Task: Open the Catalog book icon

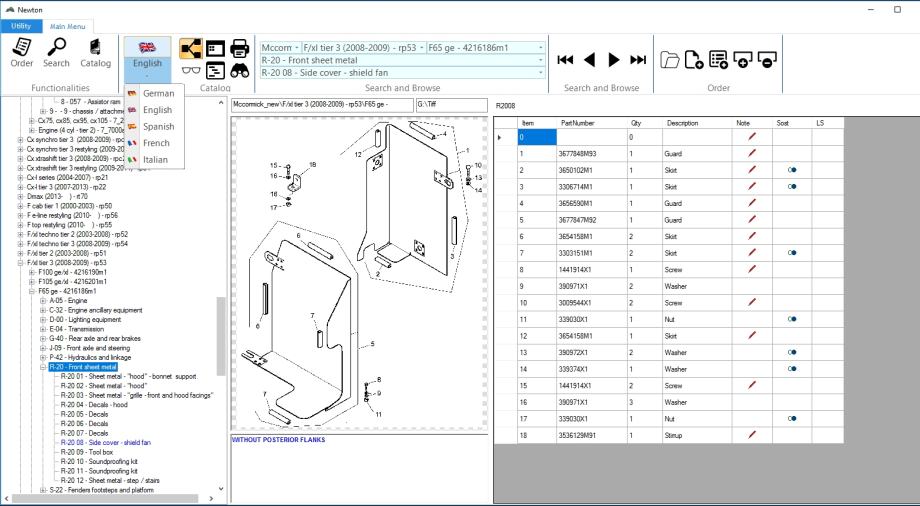Action: [x=96, y=51]
